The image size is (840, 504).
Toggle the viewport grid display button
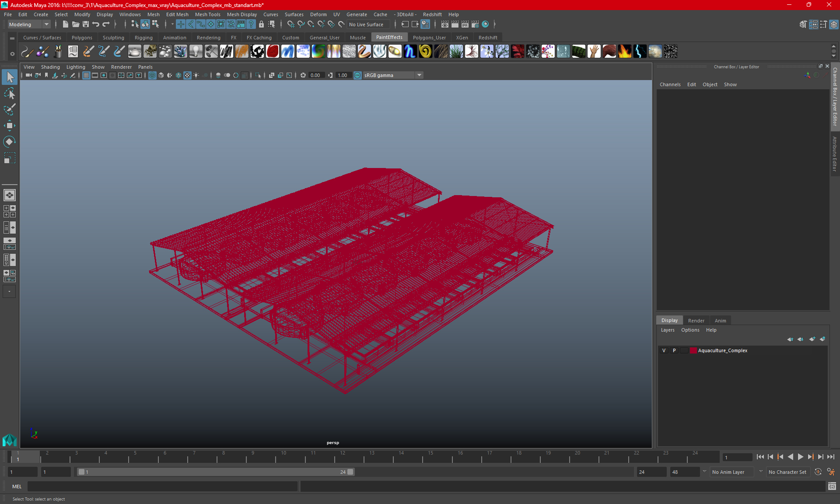tap(86, 75)
